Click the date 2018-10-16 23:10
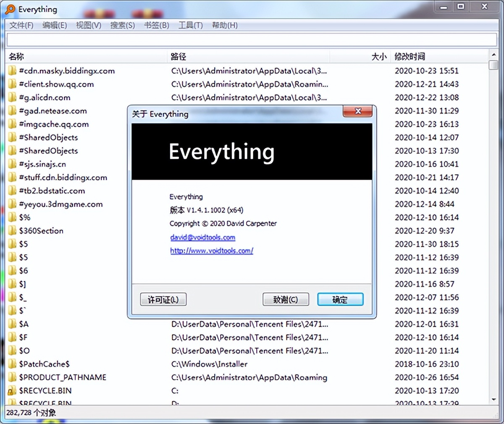Viewport: 504px width, 424px height. pyautogui.click(x=427, y=364)
